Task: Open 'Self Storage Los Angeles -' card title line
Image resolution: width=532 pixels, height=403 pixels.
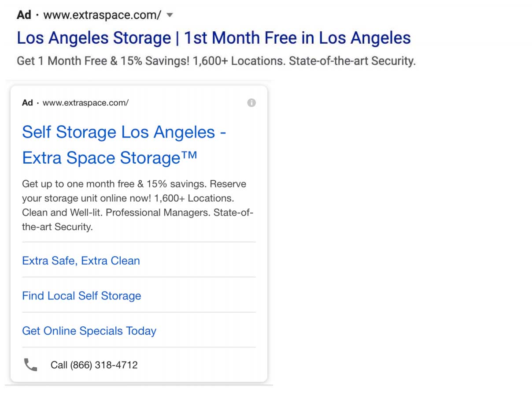Action: pos(124,132)
